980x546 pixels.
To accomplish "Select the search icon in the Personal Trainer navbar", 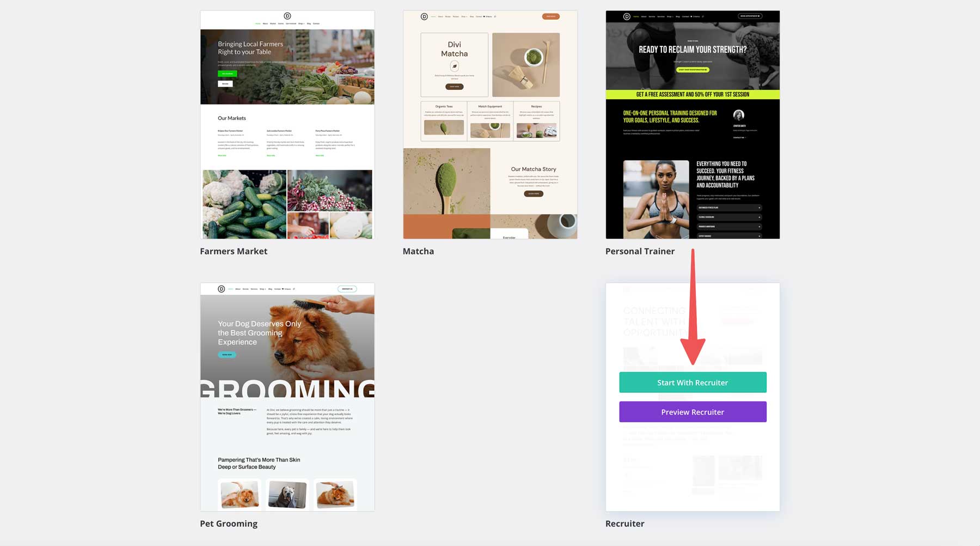I will [703, 16].
